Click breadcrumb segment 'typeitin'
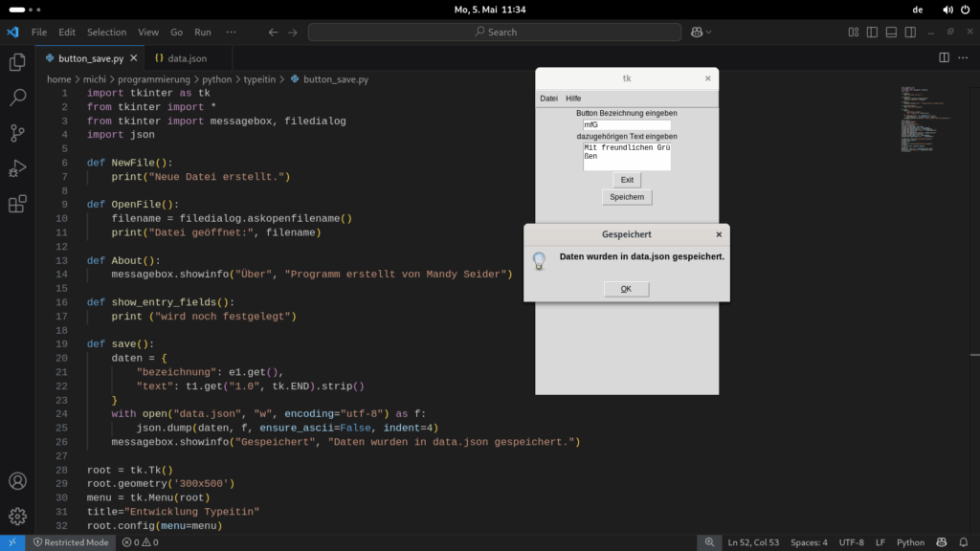 [x=259, y=79]
